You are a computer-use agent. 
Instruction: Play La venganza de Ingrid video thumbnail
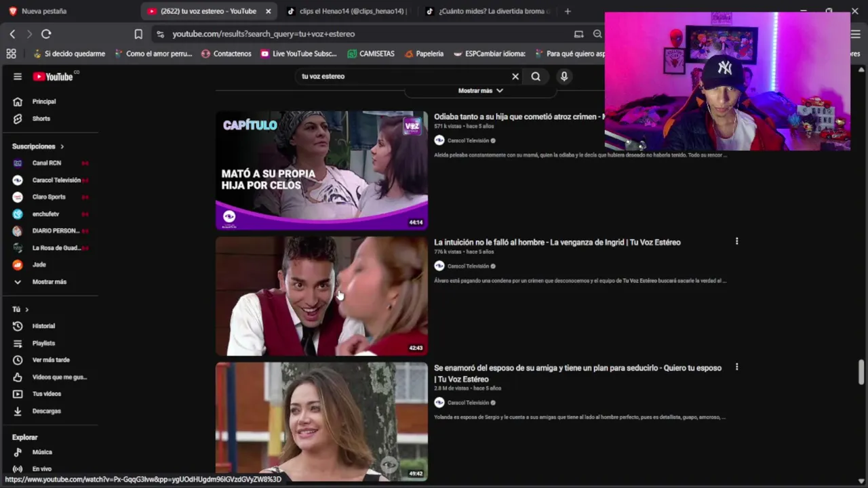[x=321, y=296]
